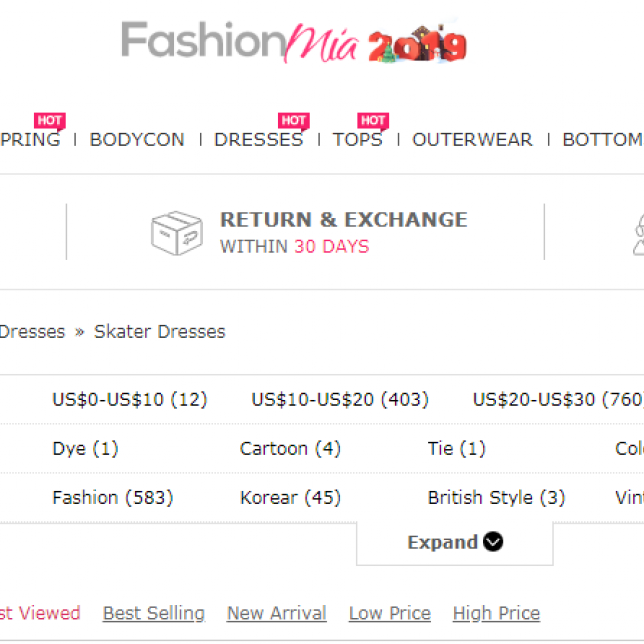Open the BODYCON menu
The width and height of the screenshot is (644, 644).
tap(137, 140)
